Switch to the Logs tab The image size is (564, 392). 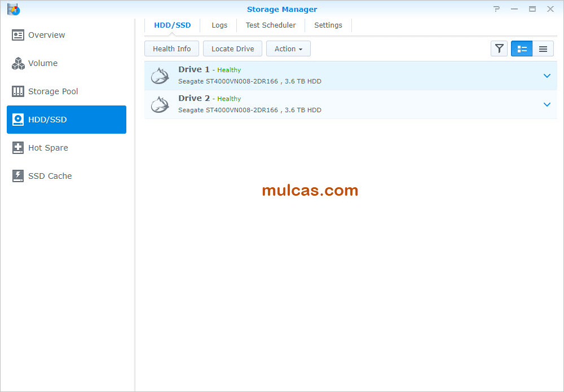coord(219,25)
